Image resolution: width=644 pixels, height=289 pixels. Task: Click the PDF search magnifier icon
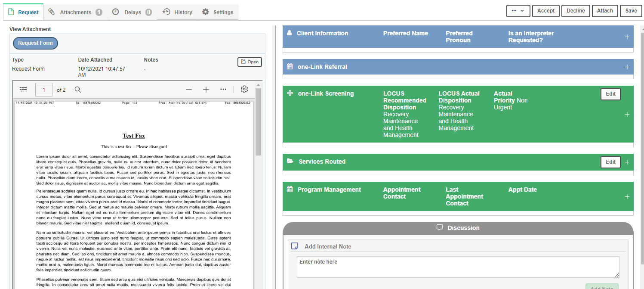point(77,89)
